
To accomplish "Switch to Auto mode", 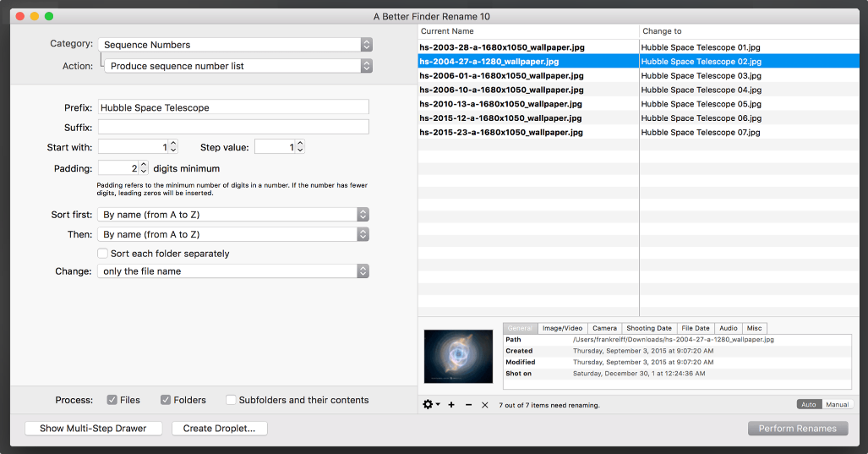I will [x=809, y=404].
